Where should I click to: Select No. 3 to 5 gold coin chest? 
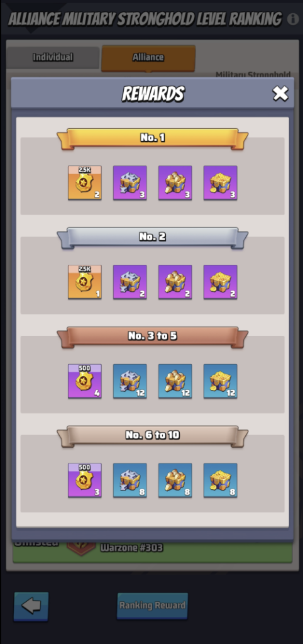(220, 381)
